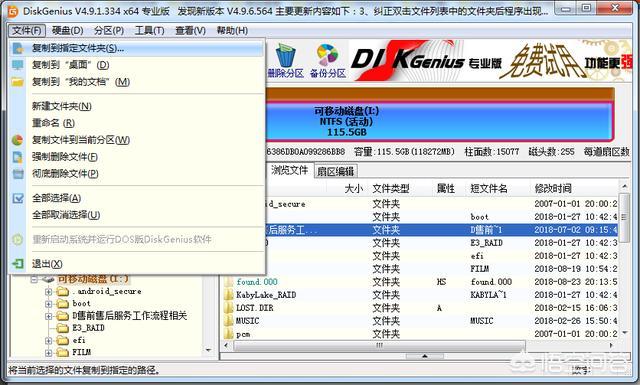Choose 全部取消选择(U) menu entry
This screenshot has width=640, height=385.
(136, 215)
